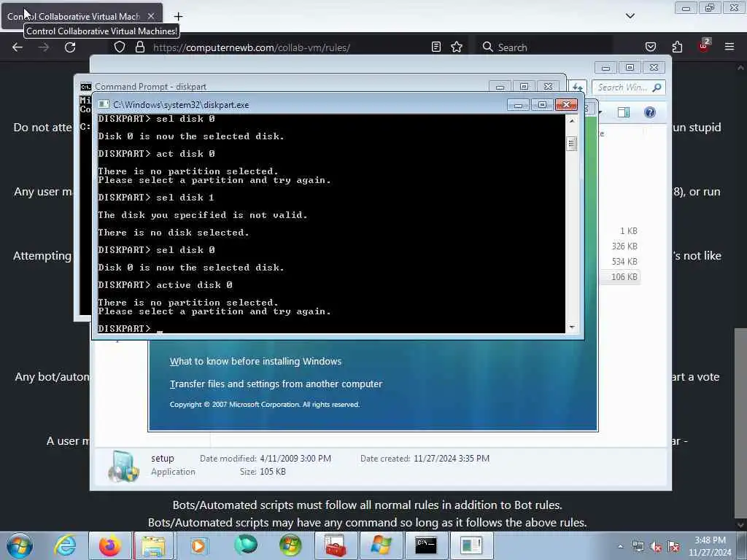Open Action Center flag tray icon
Screen dimensions: 747x560
pos(673,547)
